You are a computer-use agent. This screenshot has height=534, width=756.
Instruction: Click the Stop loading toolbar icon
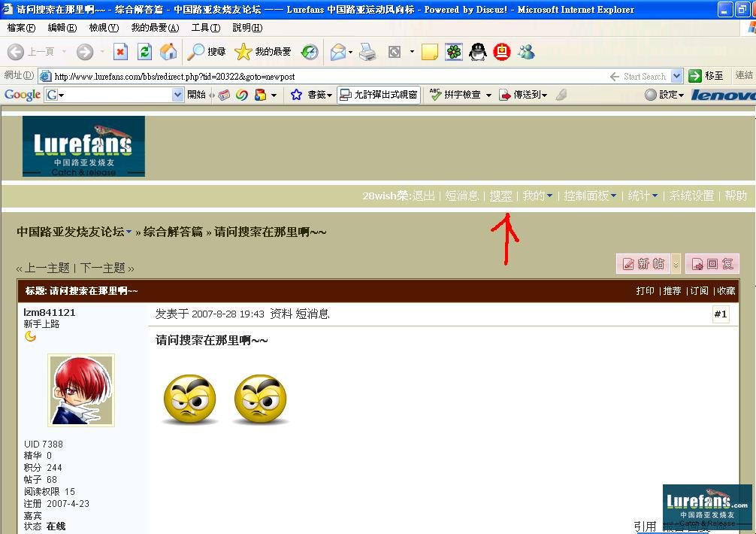(120, 52)
